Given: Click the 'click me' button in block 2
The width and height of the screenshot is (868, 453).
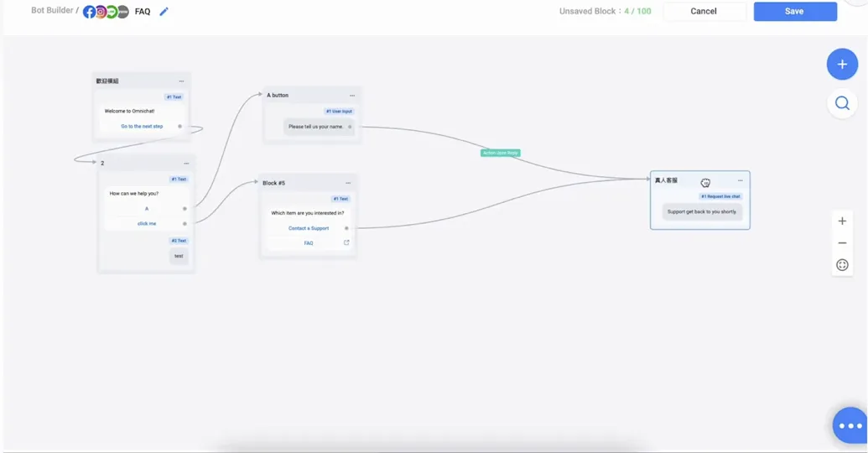Looking at the screenshot, I should (x=147, y=224).
